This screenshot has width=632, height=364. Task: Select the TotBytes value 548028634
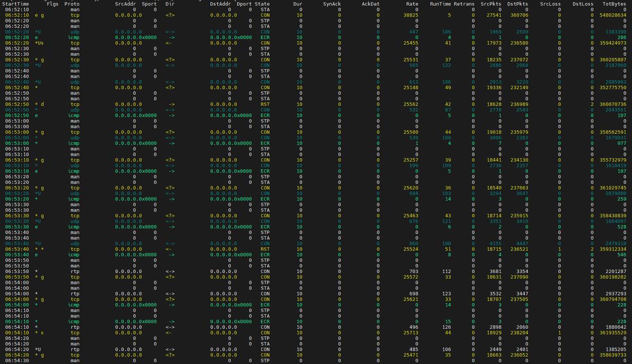pos(613,15)
